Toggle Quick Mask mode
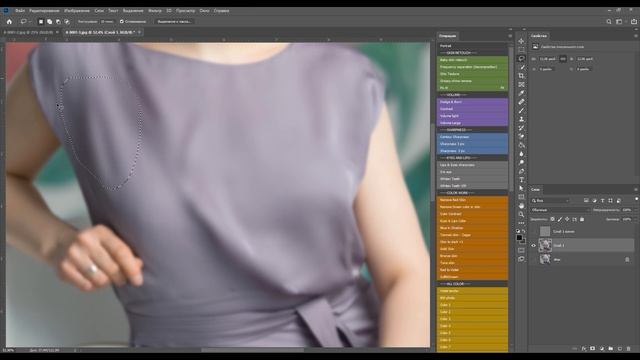 tap(521, 250)
